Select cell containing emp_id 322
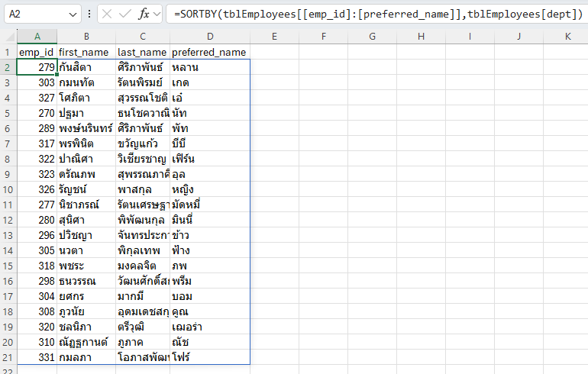Viewport: 588px width, 374px height. click(37, 159)
